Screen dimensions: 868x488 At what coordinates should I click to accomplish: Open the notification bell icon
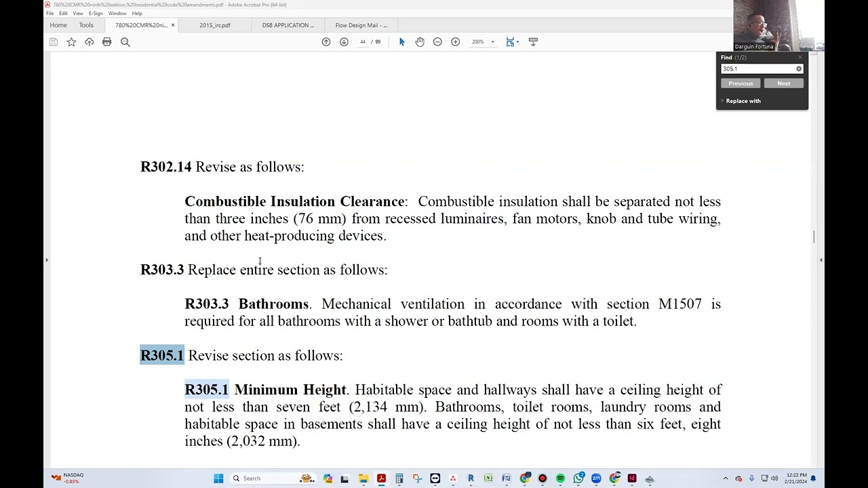pos(813,479)
